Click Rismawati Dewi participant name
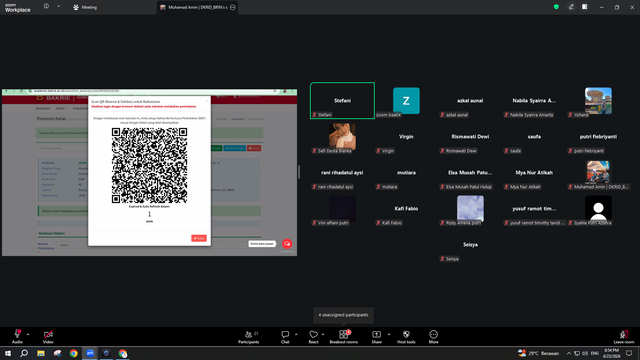This screenshot has height=360, width=640. [x=470, y=137]
